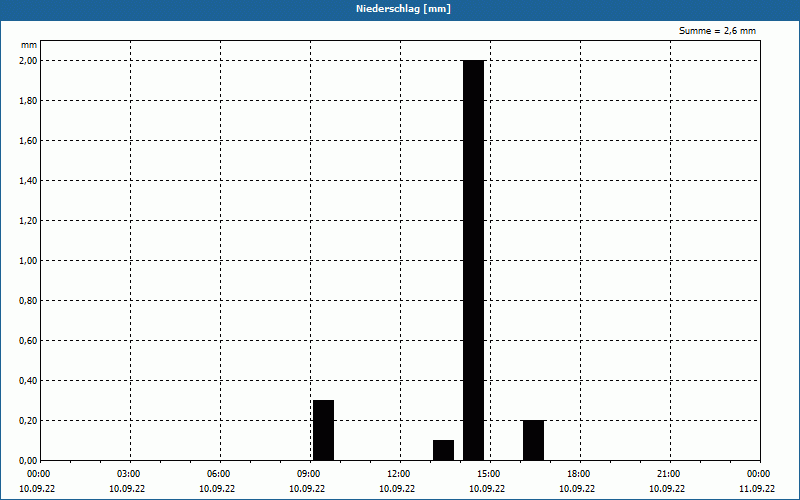Image resolution: width=800 pixels, height=500 pixels.
Task: Click the 1,60 y-axis label
Action: pos(28,141)
